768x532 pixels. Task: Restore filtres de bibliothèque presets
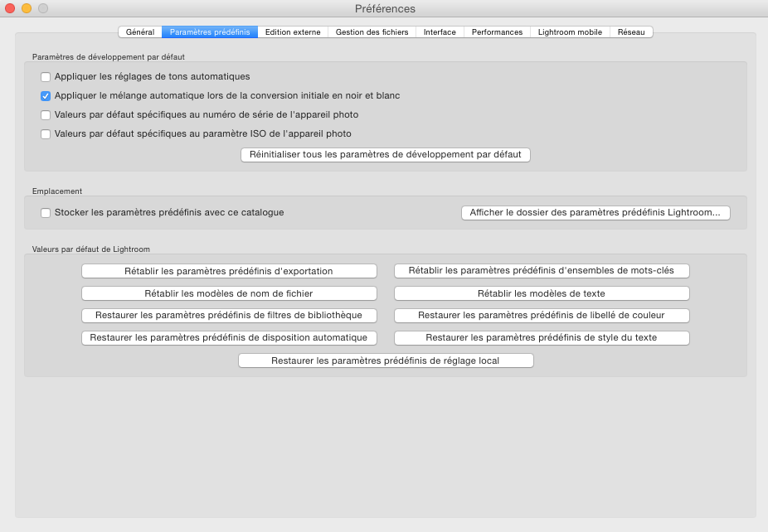tap(229, 316)
